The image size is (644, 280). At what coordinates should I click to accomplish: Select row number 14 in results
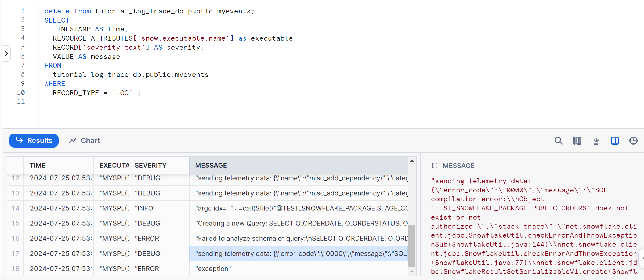(x=16, y=208)
